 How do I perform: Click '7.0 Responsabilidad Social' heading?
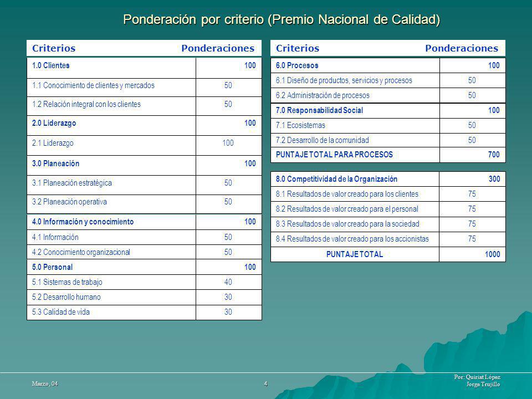(319, 110)
